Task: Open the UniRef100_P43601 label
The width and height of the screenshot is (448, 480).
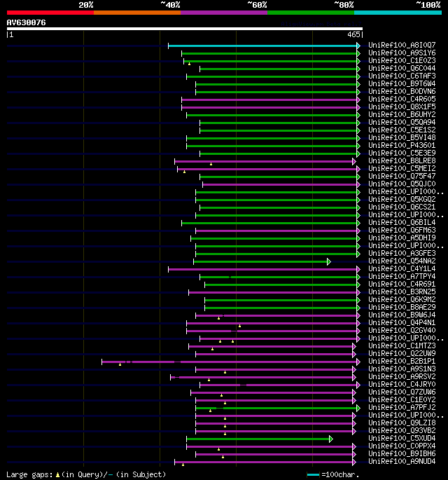Action: 402,145
